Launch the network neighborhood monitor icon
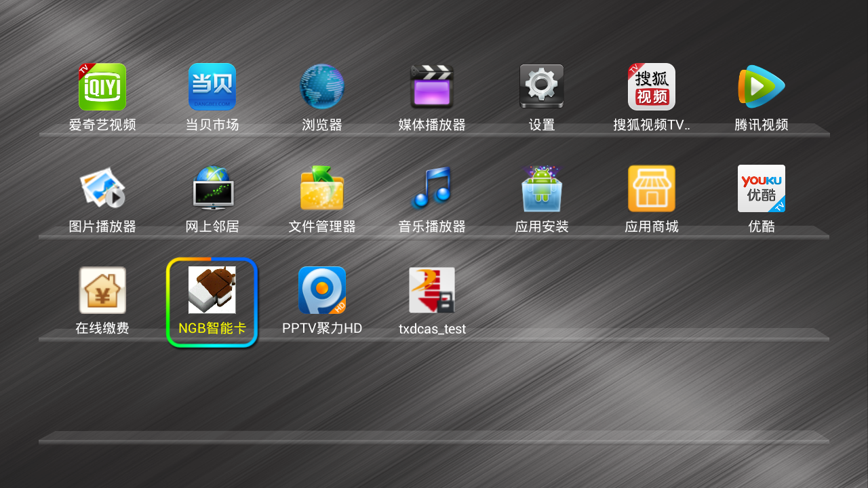The width and height of the screenshot is (868, 488). 212,188
